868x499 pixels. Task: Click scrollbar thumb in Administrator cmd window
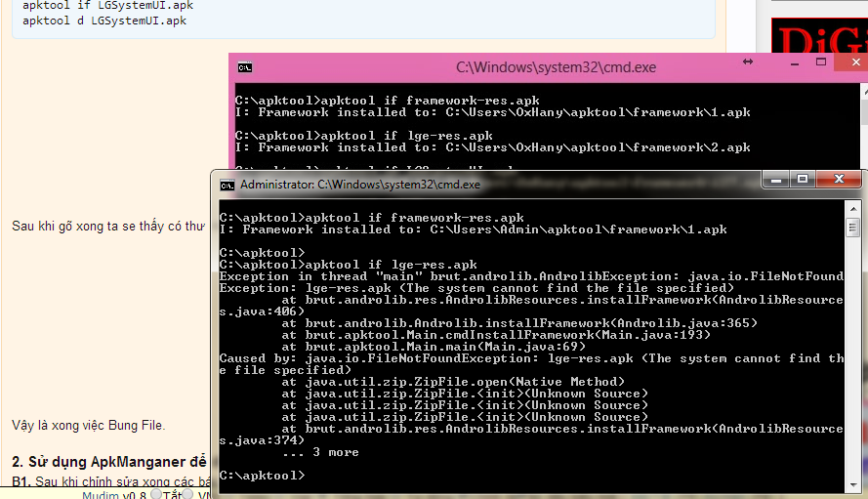[853, 228]
